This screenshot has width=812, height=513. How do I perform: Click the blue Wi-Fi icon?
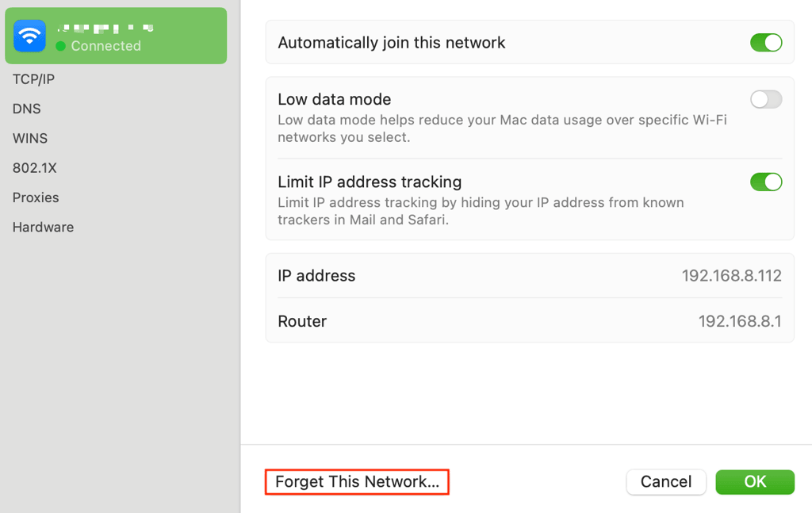[29, 36]
